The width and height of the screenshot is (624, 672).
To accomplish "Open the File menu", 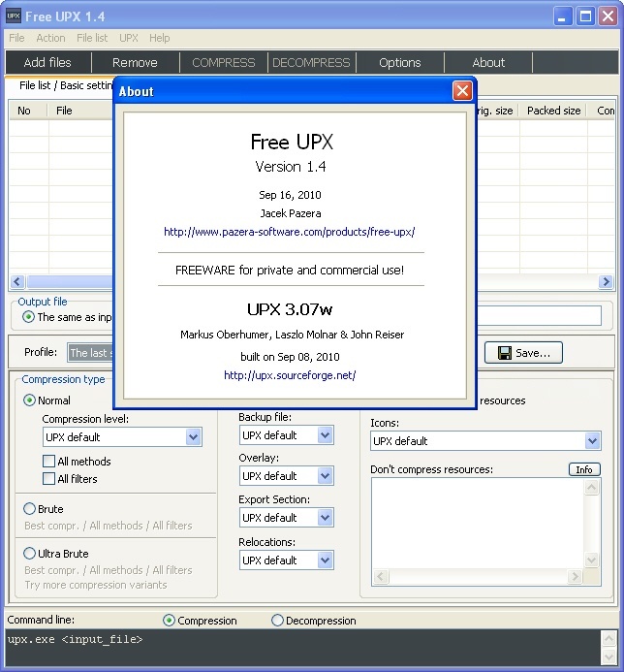I will (16, 38).
